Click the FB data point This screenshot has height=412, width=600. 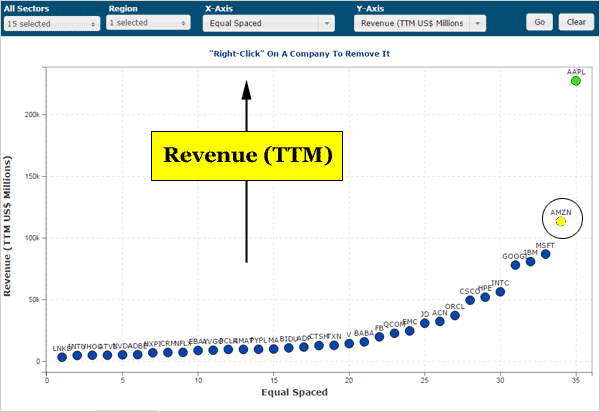(x=379, y=337)
